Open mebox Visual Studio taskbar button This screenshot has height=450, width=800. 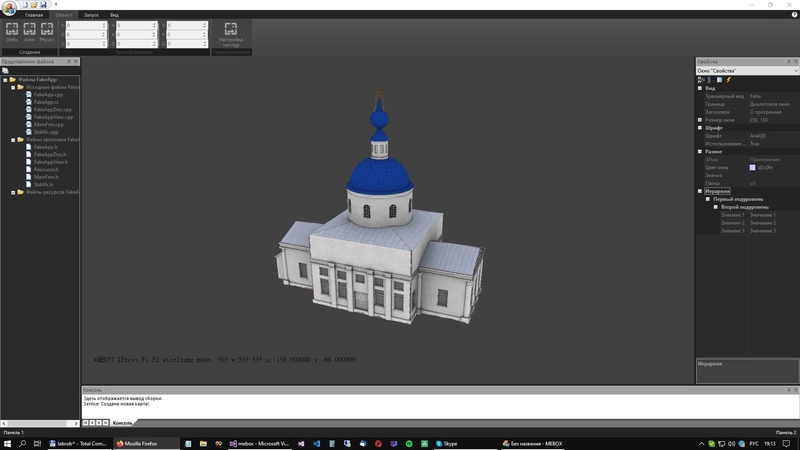click(x=260, y=444)
